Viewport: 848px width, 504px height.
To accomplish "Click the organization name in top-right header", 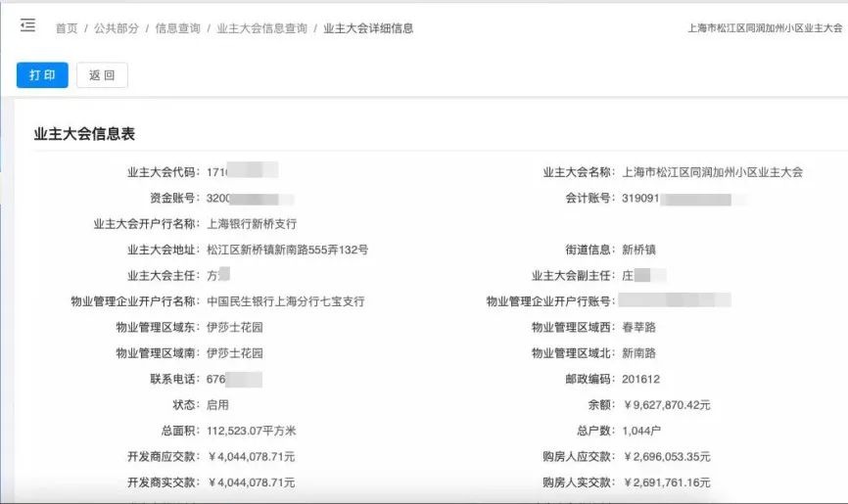I will point(764,28).
